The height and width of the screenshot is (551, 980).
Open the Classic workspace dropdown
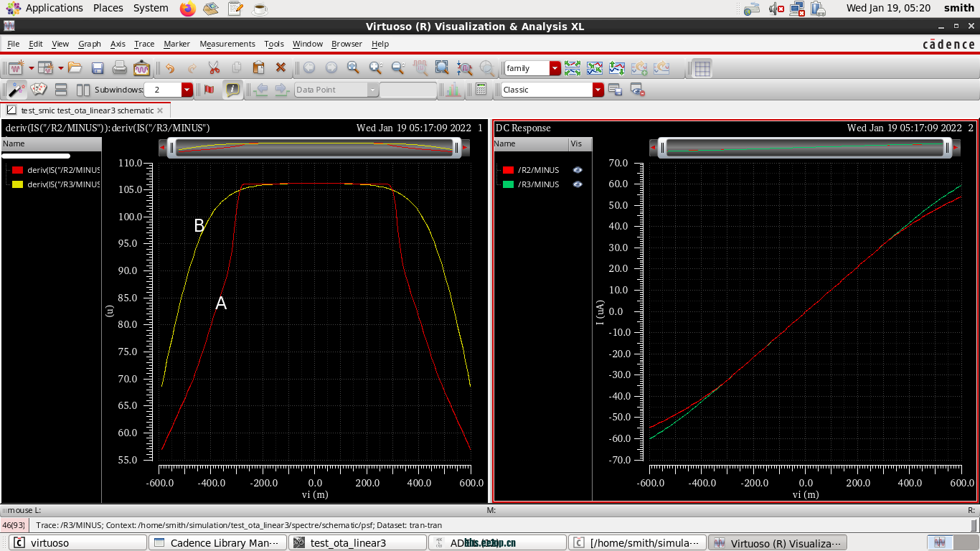pos(598,90)
